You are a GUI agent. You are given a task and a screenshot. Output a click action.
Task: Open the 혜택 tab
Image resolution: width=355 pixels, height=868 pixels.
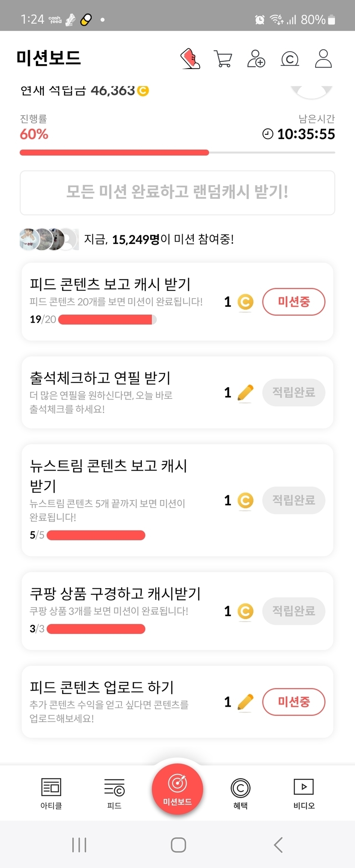(240, 793)
